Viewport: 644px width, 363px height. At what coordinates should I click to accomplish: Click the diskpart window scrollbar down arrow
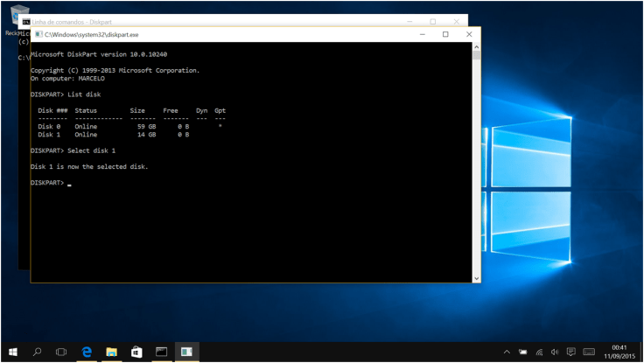[x=476, y=278]
